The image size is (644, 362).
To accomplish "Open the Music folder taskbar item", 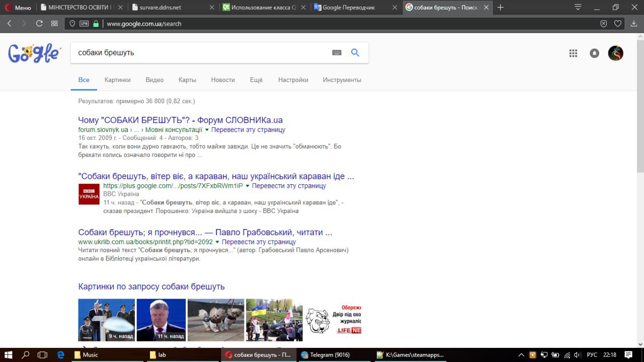I will click(x=107, y=354).
